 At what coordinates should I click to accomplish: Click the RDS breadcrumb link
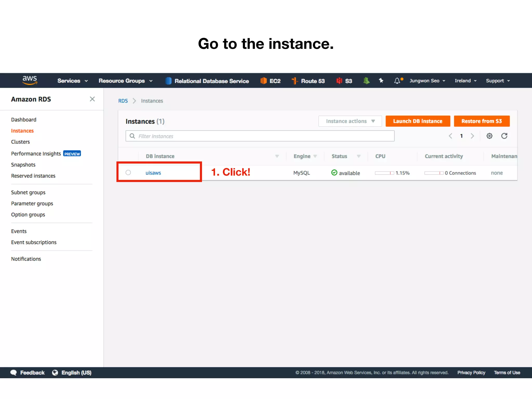click(123, 101)
